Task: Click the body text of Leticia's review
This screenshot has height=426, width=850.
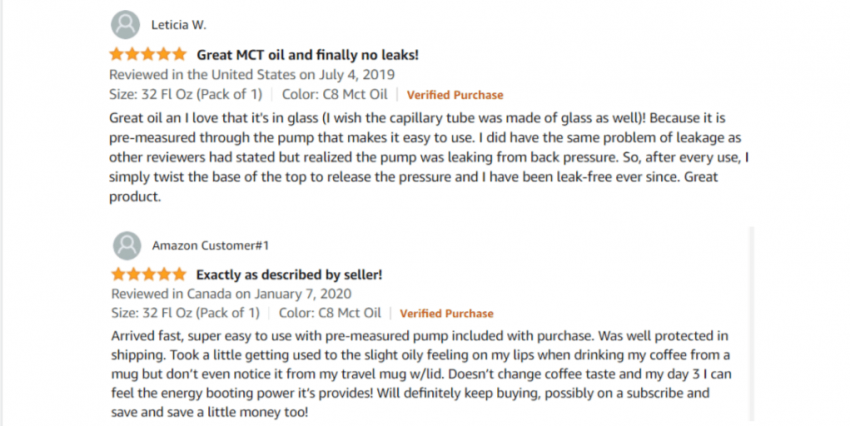Action: [428, 157]
